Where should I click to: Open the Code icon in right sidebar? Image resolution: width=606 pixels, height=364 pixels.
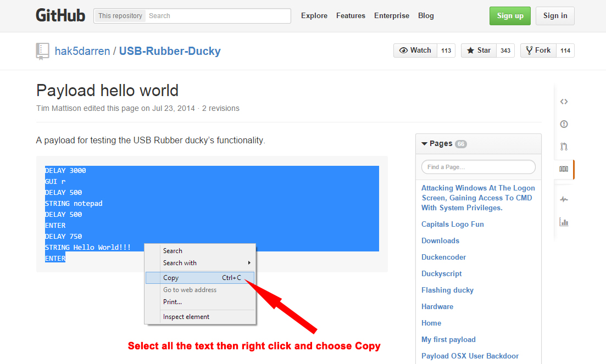coord(564,102)
